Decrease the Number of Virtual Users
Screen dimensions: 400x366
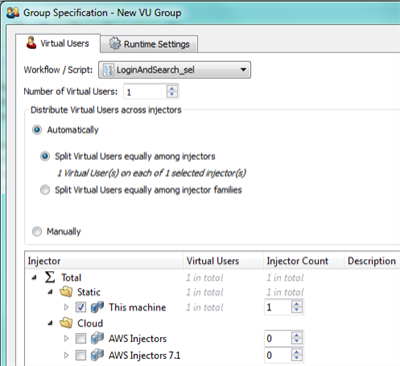(172, 95)
